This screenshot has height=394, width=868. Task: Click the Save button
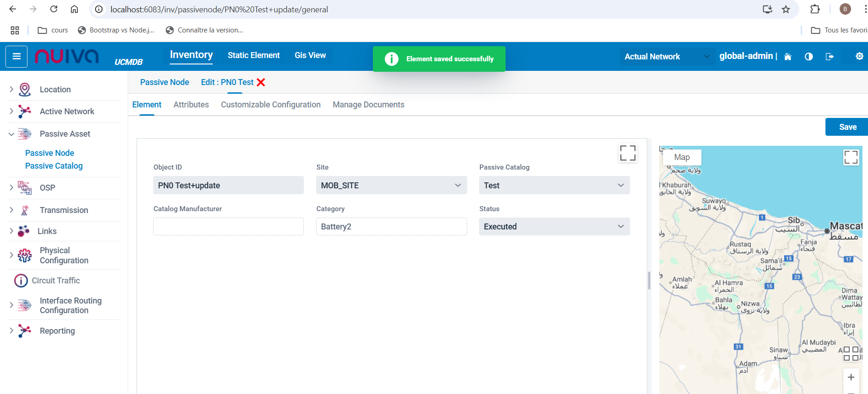(x=847, y=127)
